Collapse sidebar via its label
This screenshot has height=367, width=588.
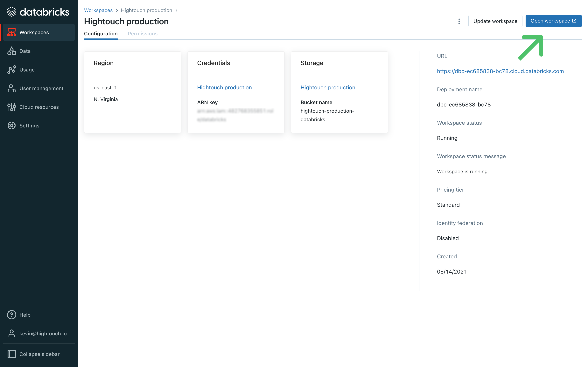[x=39, y=354]
